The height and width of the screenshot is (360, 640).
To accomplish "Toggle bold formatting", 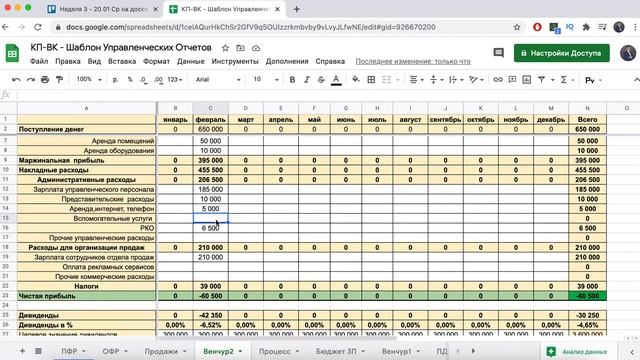I will pyautogui.click(x=292, y=80).
